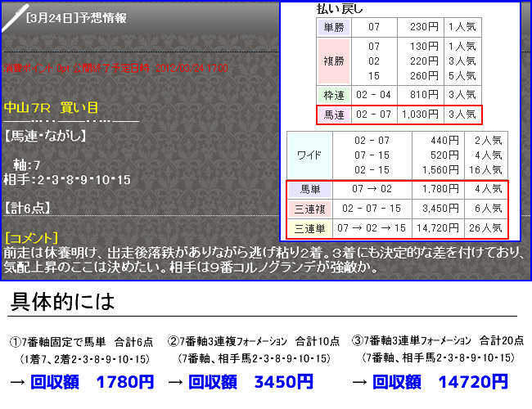Viewport: 532px width, 409px height.
Task: Click the 130円 payout in 複勝 row
Action: pyautogui.click(x=424, y=46)
